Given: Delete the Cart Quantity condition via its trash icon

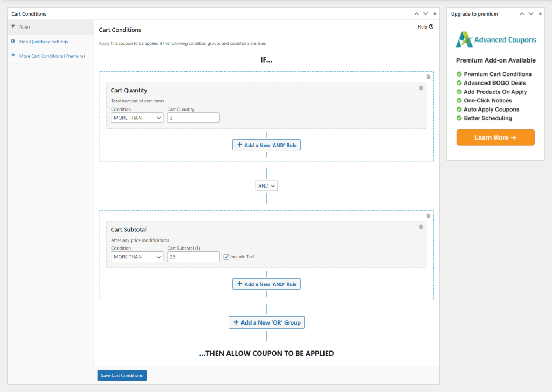Looking at the screenshot, I should tap(421, 87).
